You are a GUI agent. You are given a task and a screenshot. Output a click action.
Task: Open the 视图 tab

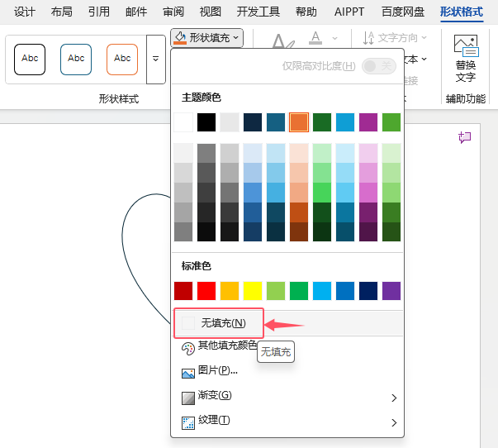211,12
